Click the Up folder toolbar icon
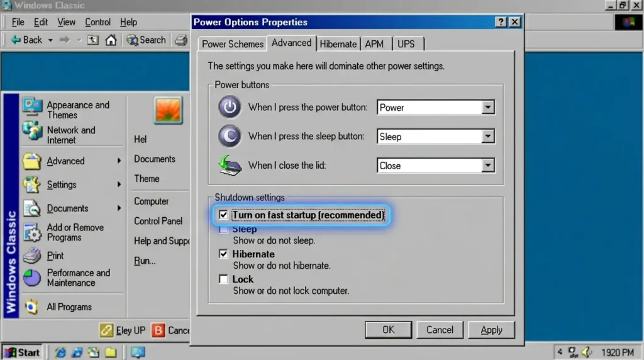Image resolution: width=644 pixels, height=360 pixels. coord(93,40)
